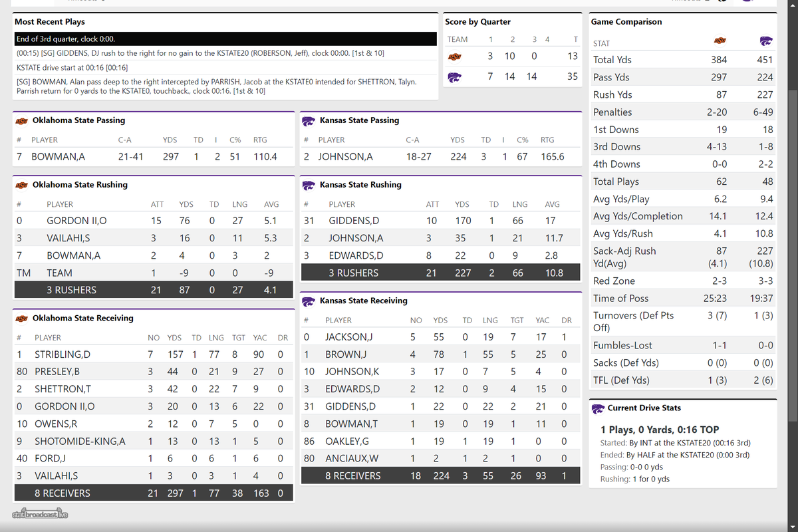Image resolution: width=798 pixels, height=532 pixels.
Task: Click GORDON II,O in Oklahoma State Rushing
Action: pos(76,221)
